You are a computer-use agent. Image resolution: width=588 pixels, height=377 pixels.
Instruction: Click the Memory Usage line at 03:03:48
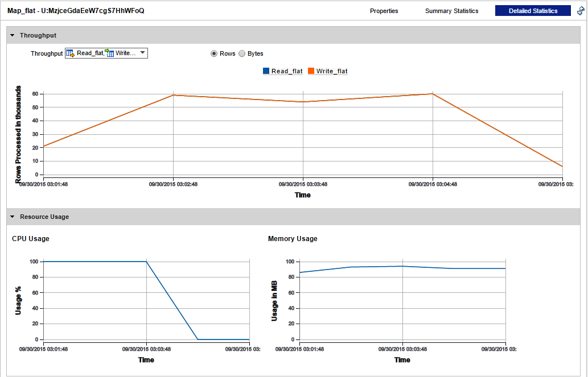(x=402, y=266)
